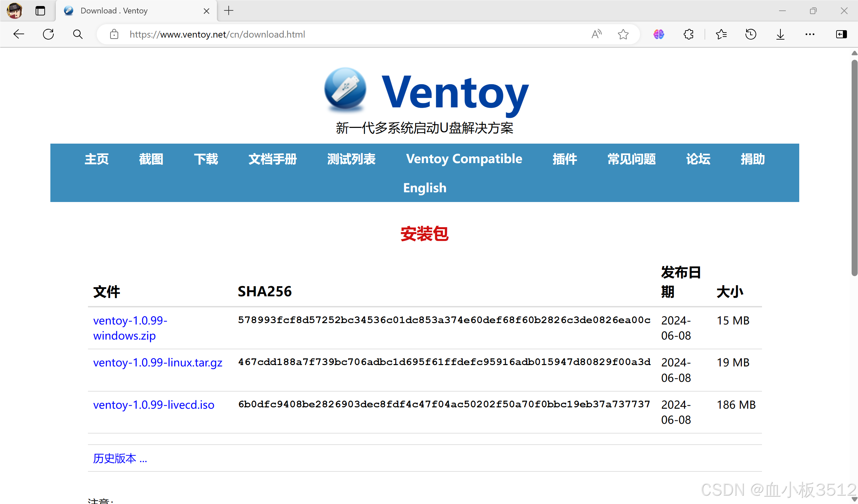
Task: Click the 新一代多系统启动U盘解决方案 tagline
Action: point(424,128)
